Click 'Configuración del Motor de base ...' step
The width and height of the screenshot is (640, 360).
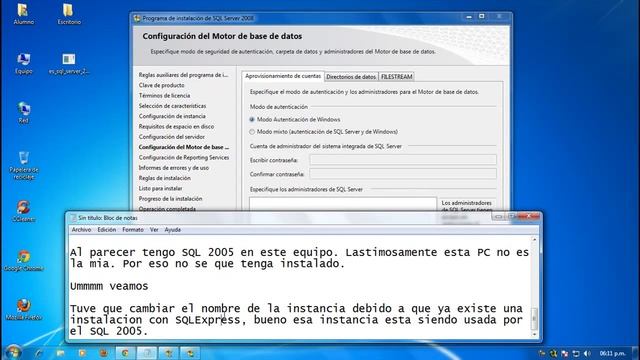click(184, 147)
